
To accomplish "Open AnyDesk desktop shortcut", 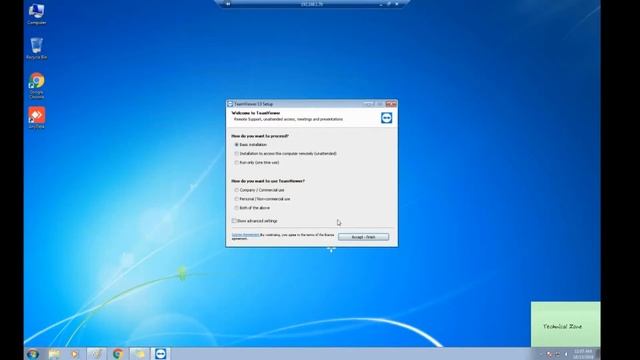I will click(x=36, y=118).
